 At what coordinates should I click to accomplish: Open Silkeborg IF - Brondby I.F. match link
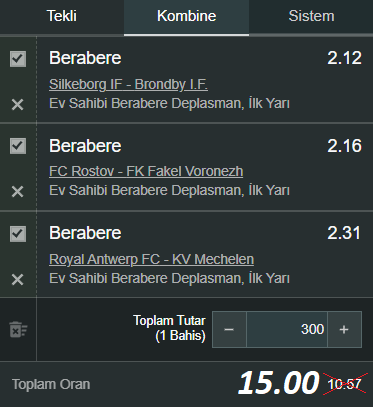tap(128, 84)
